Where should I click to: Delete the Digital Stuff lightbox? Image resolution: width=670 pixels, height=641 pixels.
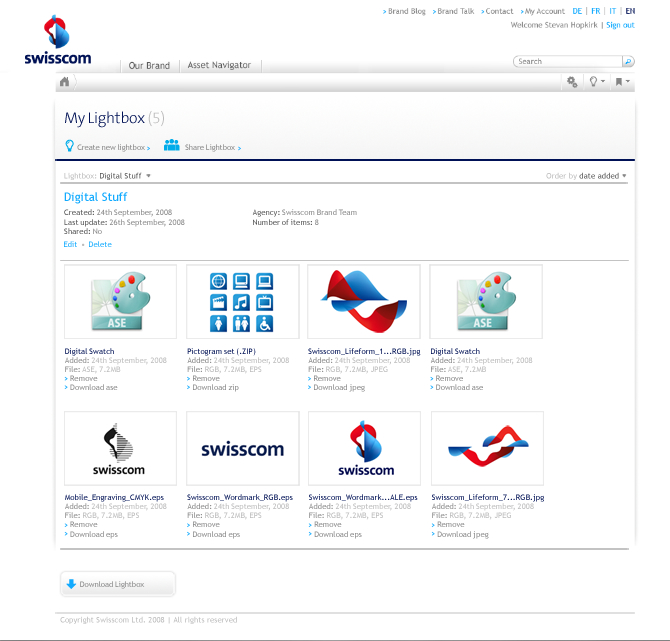100,244
